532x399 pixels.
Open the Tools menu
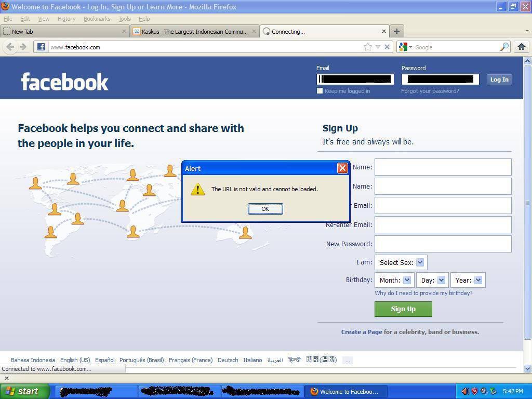[125, 19]
